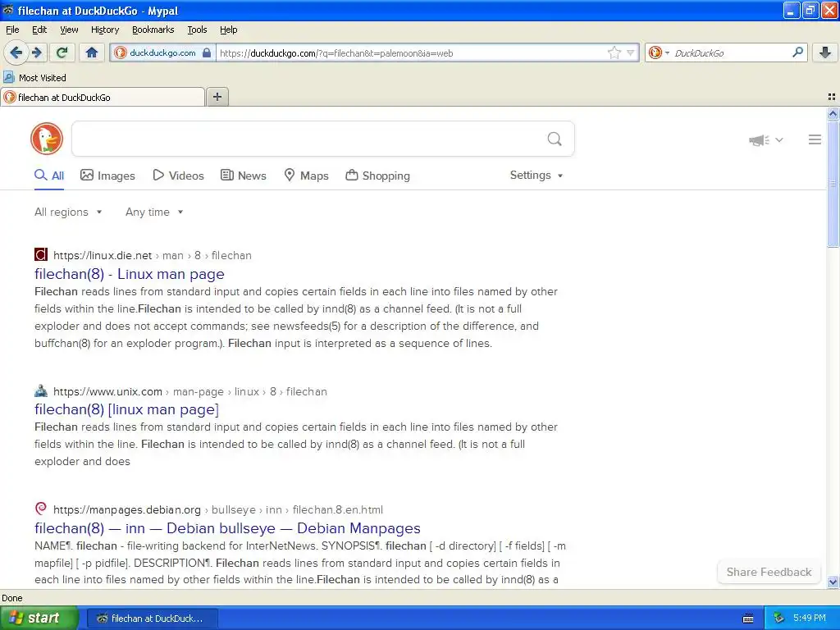The height and width of the screenshot is (630, 840).
Task: Switch to Maps results
Action: [x=307, y=176]
